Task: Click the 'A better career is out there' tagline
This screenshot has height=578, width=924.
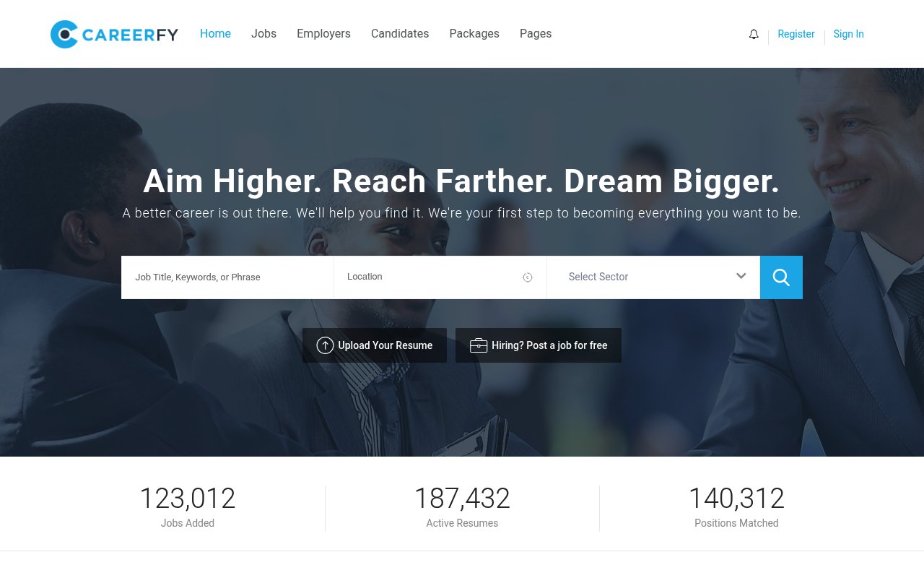Action: (x=462, y=213)
